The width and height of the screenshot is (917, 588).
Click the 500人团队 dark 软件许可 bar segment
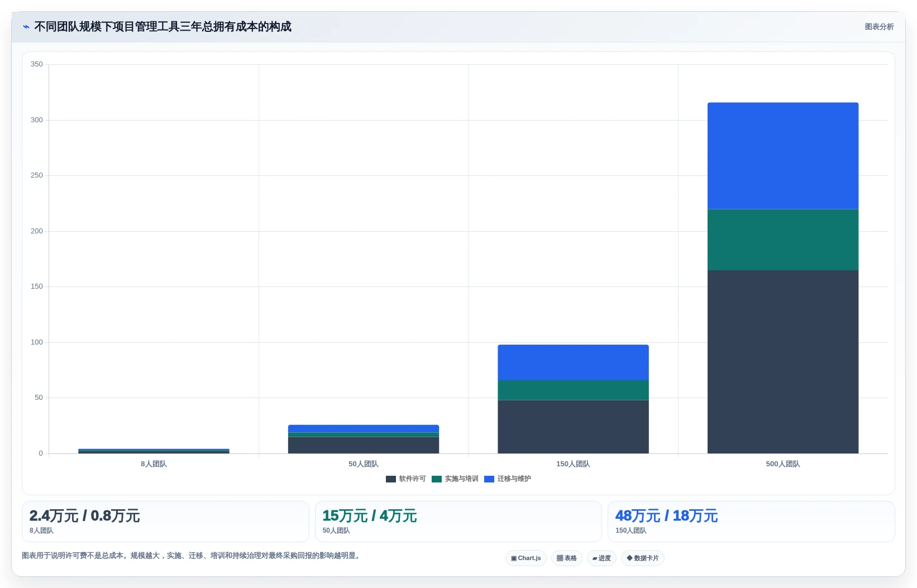click(783, 362)
